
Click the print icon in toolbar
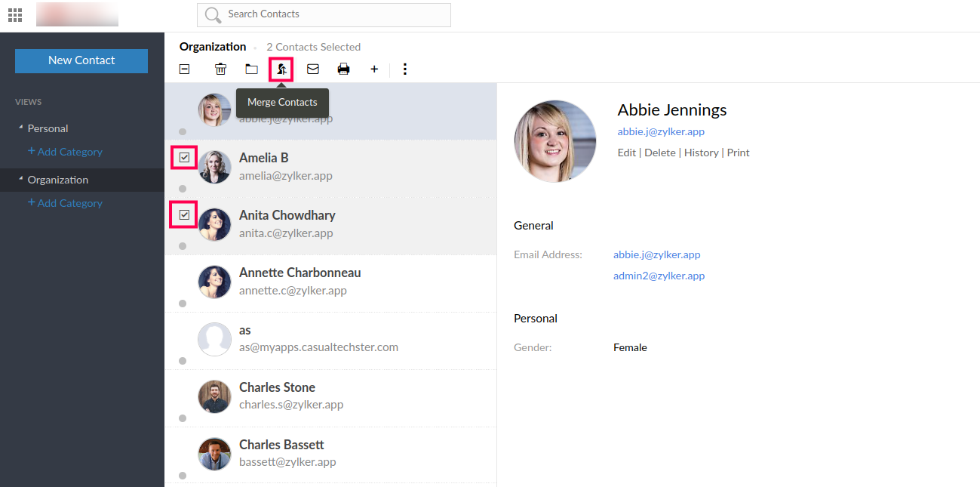tap(343, 69)
